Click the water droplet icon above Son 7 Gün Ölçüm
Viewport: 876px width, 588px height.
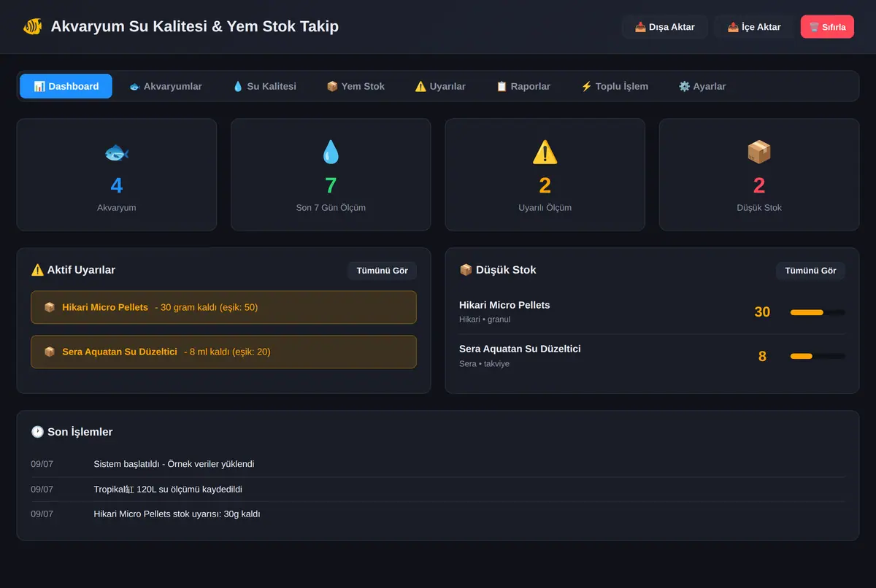[x=331, y=152]
